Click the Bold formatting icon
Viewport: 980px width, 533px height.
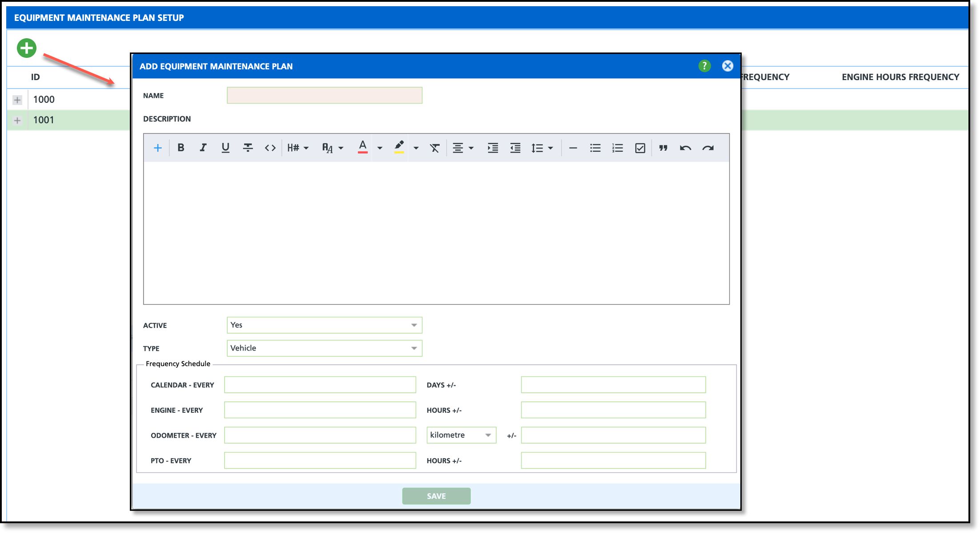(x=181, y=148)
